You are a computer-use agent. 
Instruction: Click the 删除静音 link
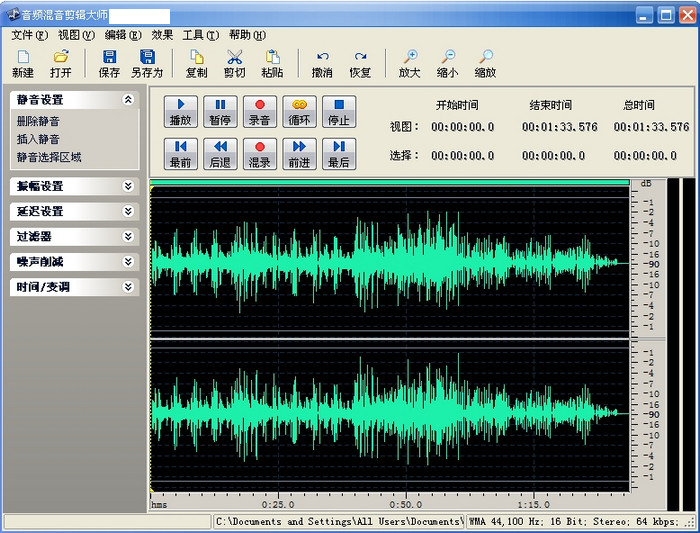(x=38, y=121)
